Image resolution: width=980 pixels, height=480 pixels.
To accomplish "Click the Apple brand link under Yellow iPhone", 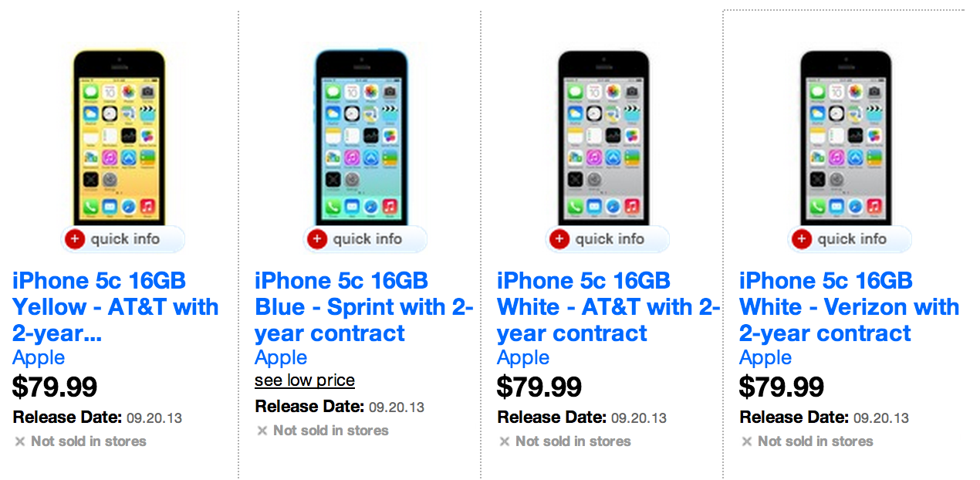I will (39, 358).
